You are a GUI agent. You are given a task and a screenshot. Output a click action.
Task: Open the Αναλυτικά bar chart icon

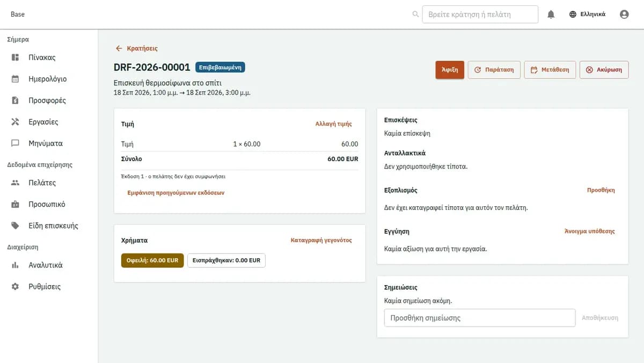(16, 265)
